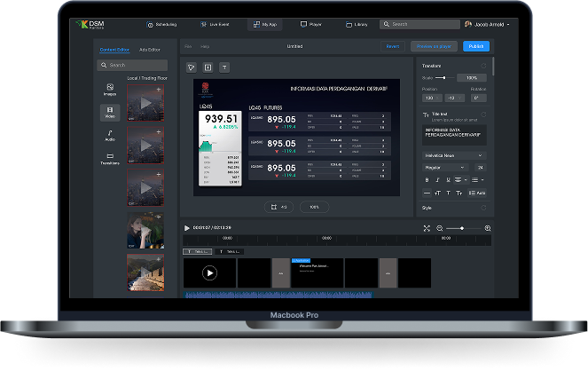Viewport: 588px width, 371px height.
Task: Select the woman drinking coffee video thumbnail
Action: [145, 231]
